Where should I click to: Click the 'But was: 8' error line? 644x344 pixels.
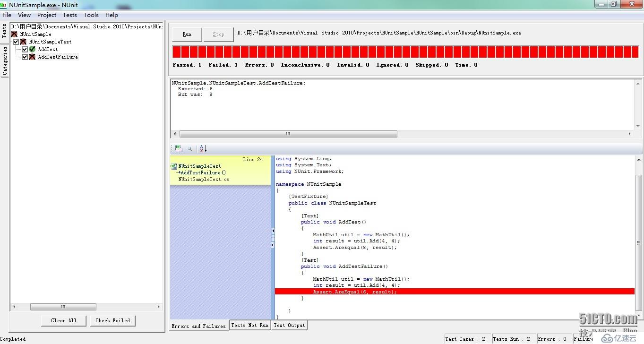point(195,95)
